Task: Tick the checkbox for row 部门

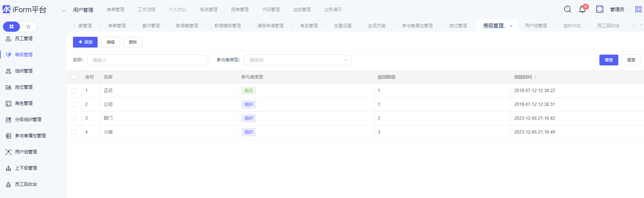Action: pyautogui.click(x=74, y=118)
